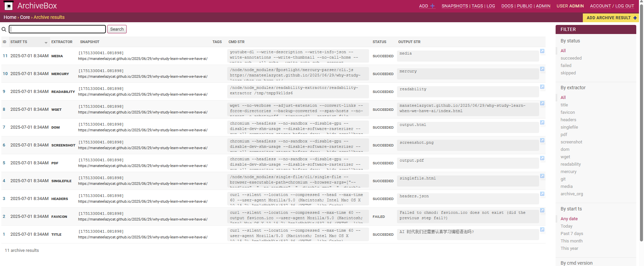The image size is (644, 266).
Task: Click the magnifying glass search icon
Action: [x=4, y=29]
